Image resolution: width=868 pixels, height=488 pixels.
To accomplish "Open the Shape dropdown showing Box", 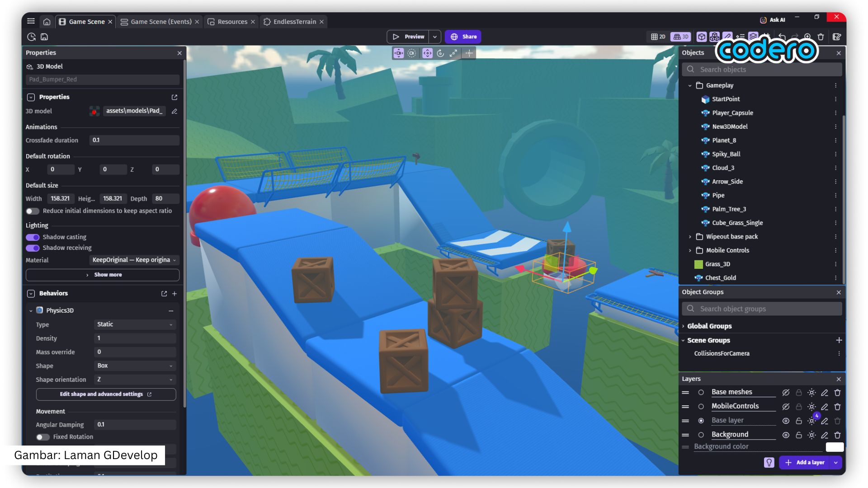I will pyautogui.click(x=135, y=366).
